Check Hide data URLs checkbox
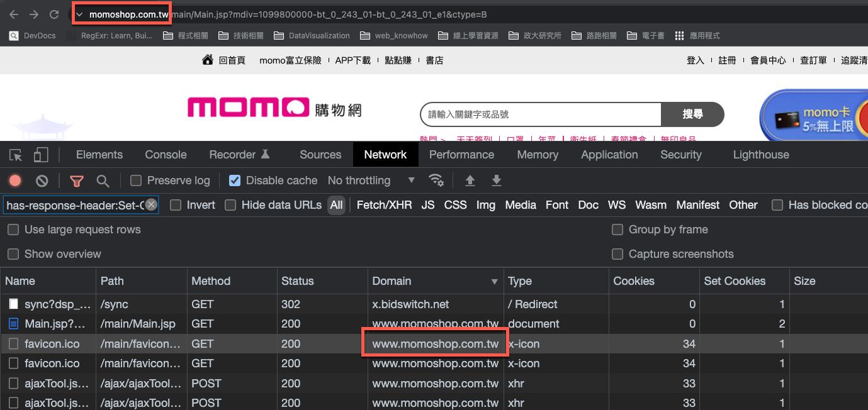The image size is (868, 410). (230, 205)
